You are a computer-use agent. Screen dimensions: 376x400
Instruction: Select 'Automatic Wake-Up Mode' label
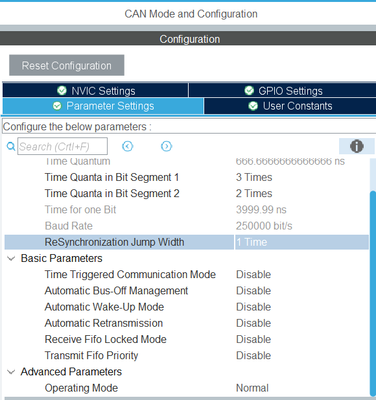(x=104, y=307)
